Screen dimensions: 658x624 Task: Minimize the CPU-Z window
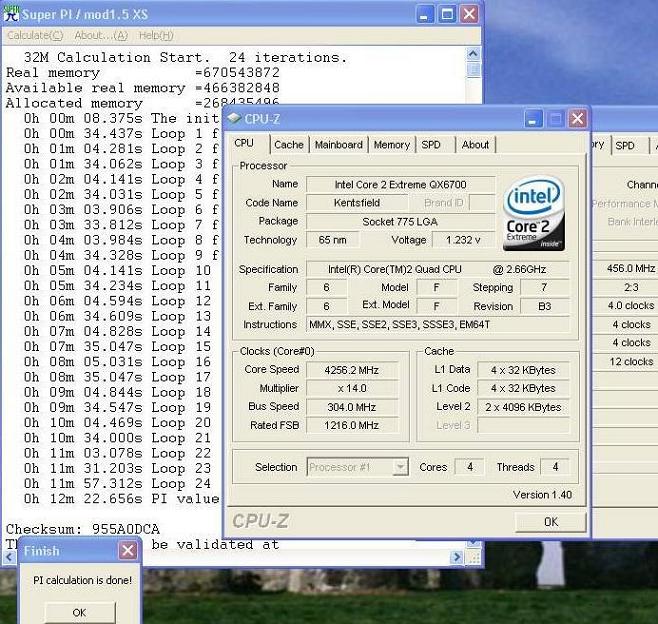point(533,119)
